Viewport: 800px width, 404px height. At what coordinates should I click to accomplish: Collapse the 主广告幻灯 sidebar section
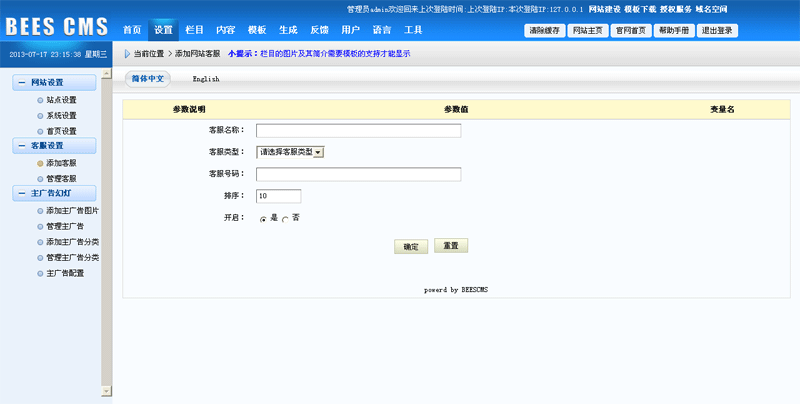(x=54, y=193)
